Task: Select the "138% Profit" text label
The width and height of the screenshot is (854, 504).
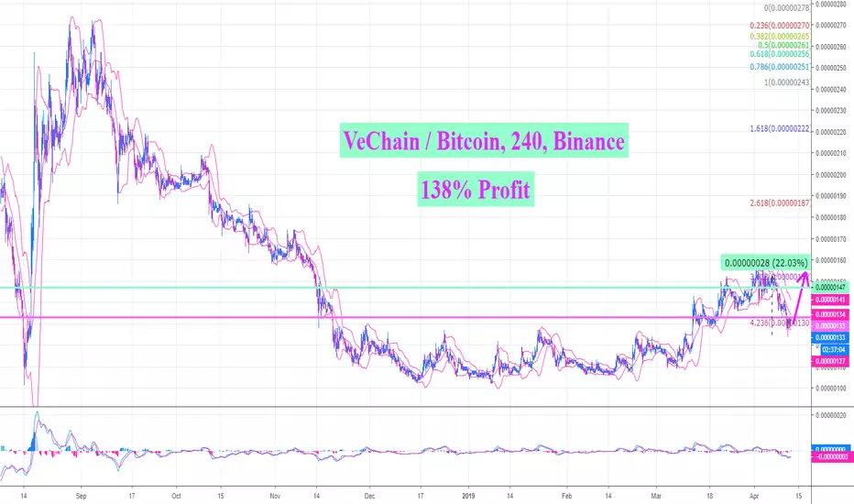Action: coord(476,190)
